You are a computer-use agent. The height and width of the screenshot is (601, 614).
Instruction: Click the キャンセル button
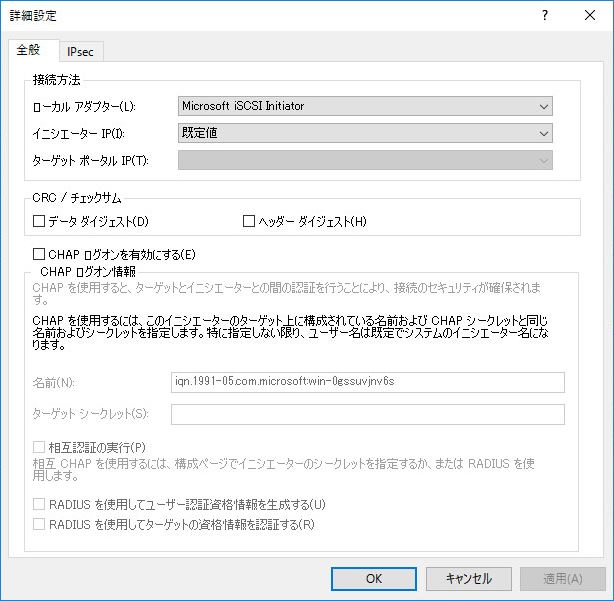[469, 579]
